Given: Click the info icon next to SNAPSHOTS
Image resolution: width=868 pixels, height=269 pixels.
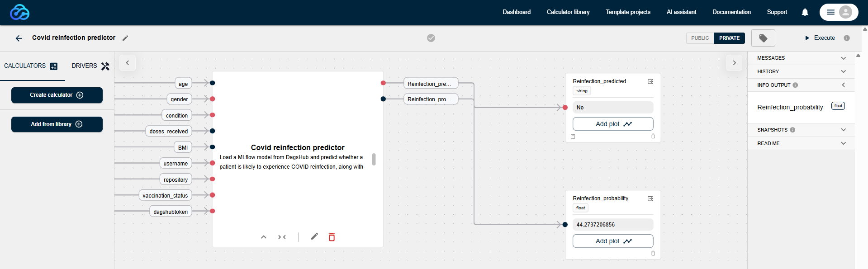Looking at the screenshot, I should pyautogui.click(x=792, y=130).
